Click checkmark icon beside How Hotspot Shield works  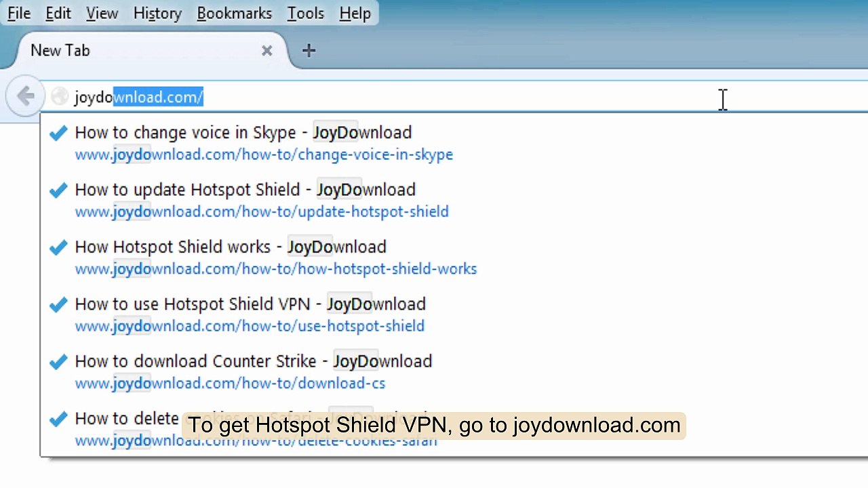coord(58,247)
